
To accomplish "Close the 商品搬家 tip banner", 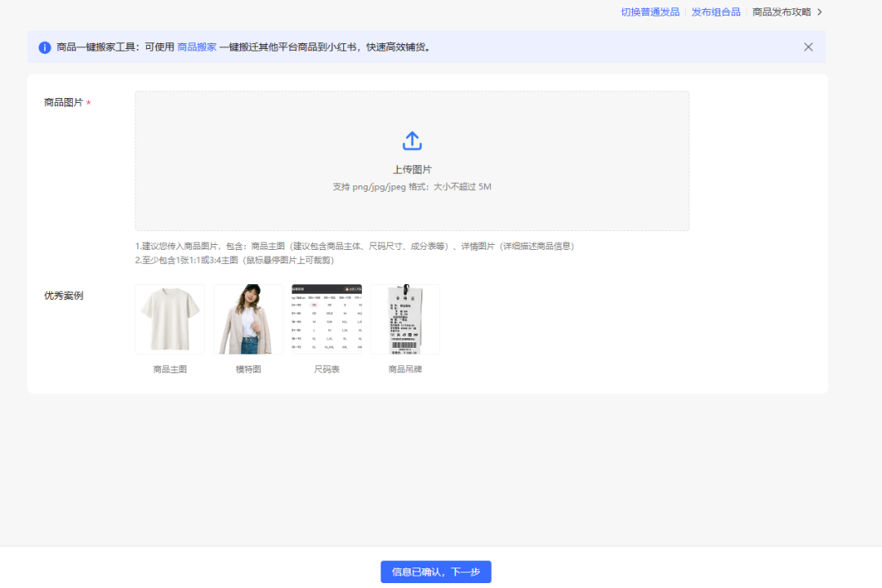I will click(808, 47).
